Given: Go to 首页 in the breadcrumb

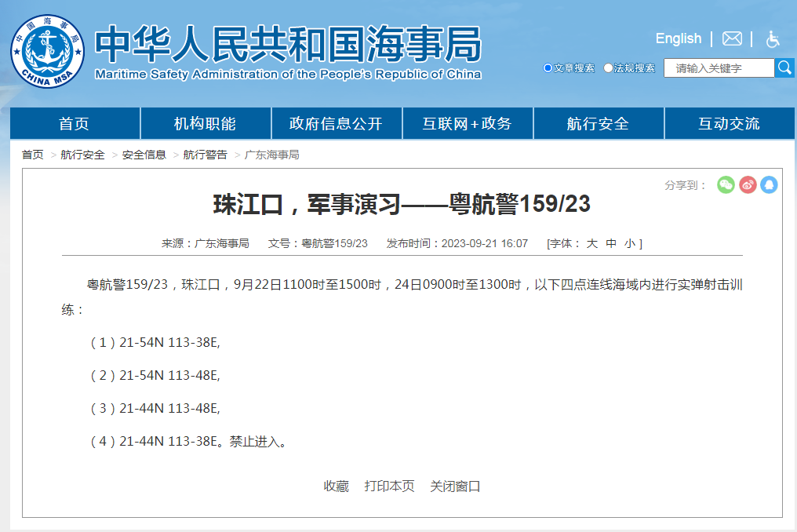Looking at the screenshot, I should click(x=32, y=155).
